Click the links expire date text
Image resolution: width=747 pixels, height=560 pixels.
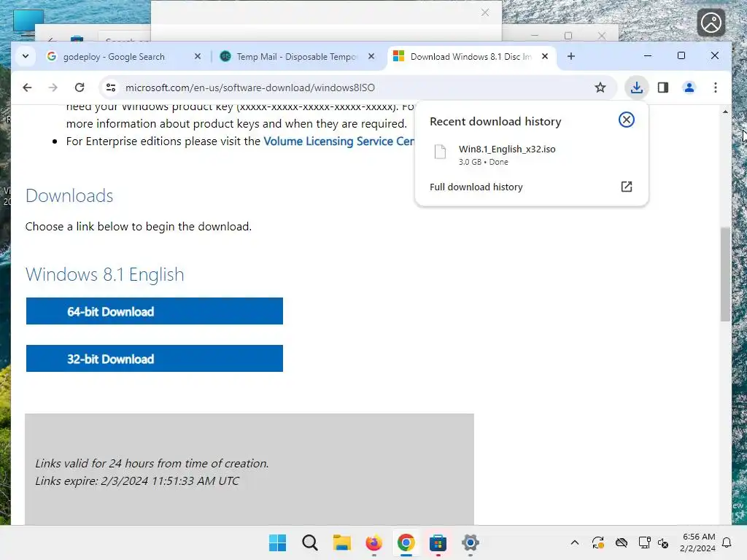137,481
